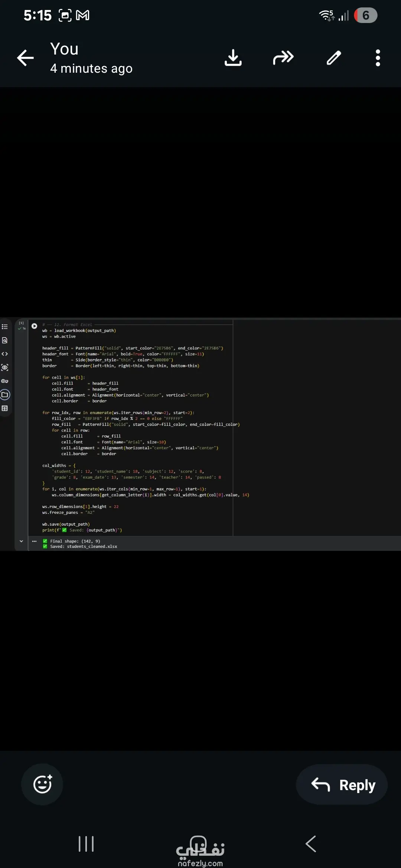This screenshot has width=401, height=868.
Task: Open Find and replace in the Colab sidebar
Action: pyautogui.click(x=5, y=340)
